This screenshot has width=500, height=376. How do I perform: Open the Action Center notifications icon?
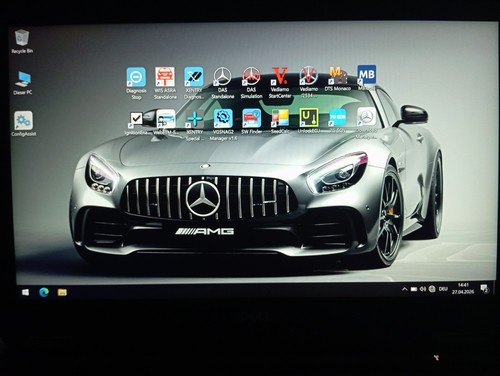(484, 289)
